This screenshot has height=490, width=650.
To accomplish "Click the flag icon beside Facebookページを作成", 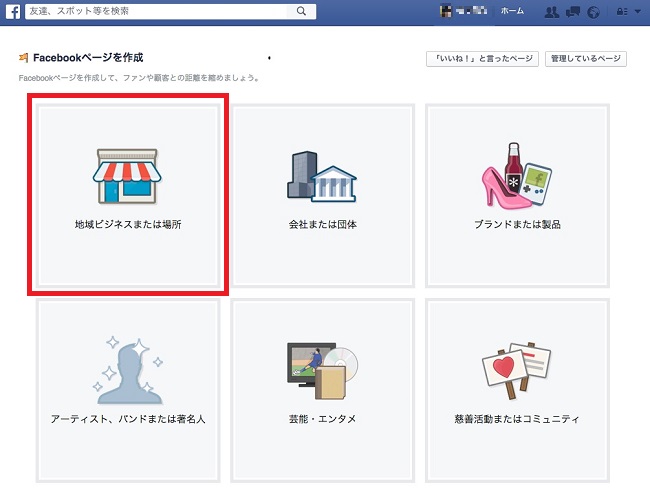I will pos(24,58).
